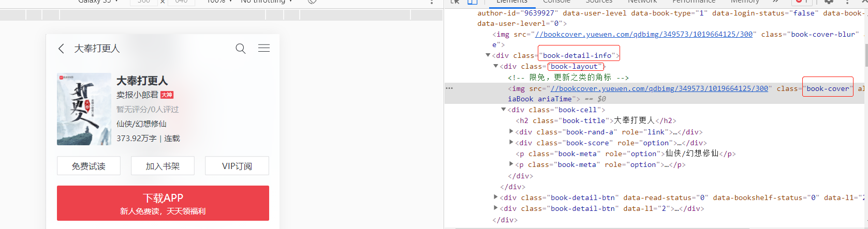Expand first book-detail-btn div with data-read-status
Screen dimensions: 868x229
(495, 197)
